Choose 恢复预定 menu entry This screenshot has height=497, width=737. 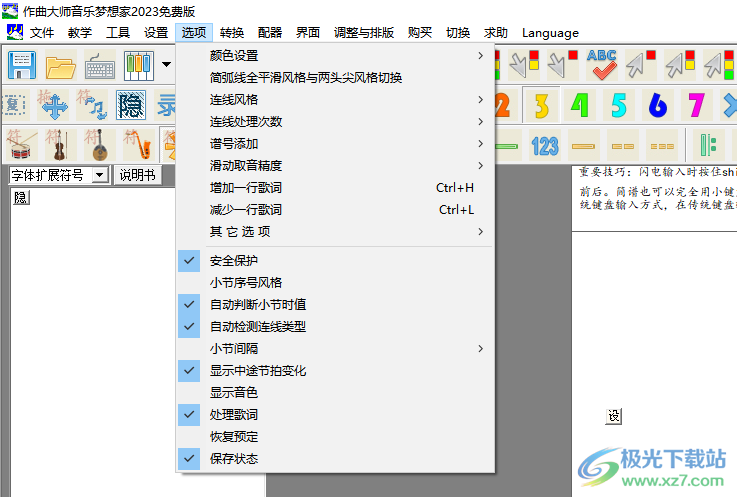(x=335, y=437)
